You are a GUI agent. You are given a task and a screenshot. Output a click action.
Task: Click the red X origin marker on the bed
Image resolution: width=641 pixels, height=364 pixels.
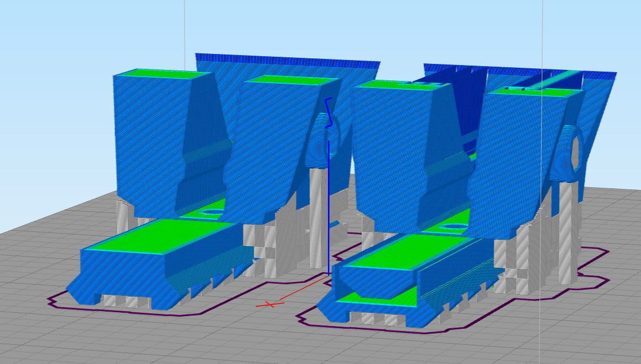pyautogui.click(x=270, y=305)
